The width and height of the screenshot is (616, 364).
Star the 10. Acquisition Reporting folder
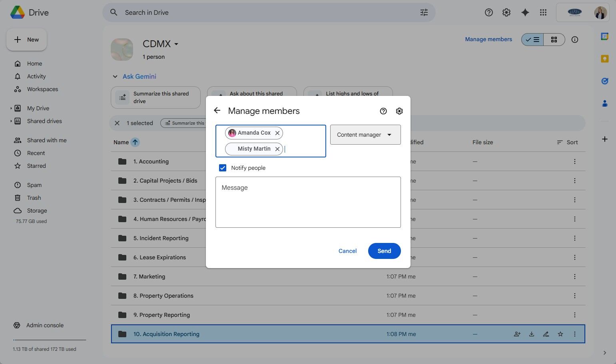pos(560,334)
